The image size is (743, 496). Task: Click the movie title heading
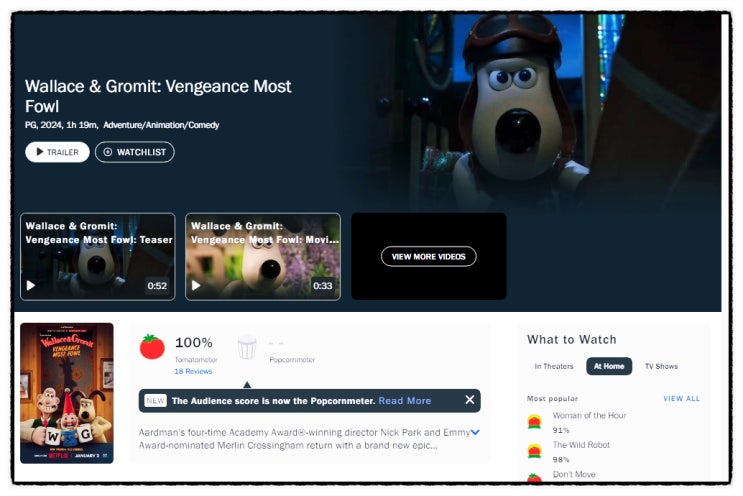(x=158, y=96)
